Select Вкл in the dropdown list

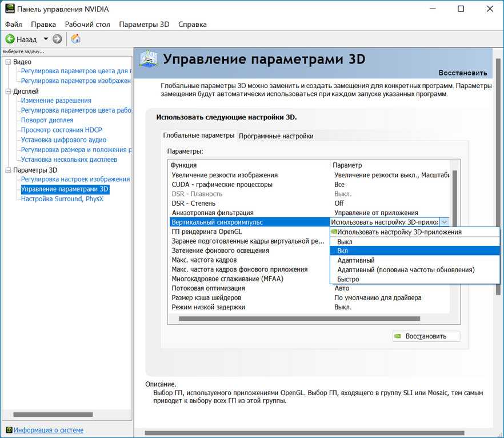(343, 251)
